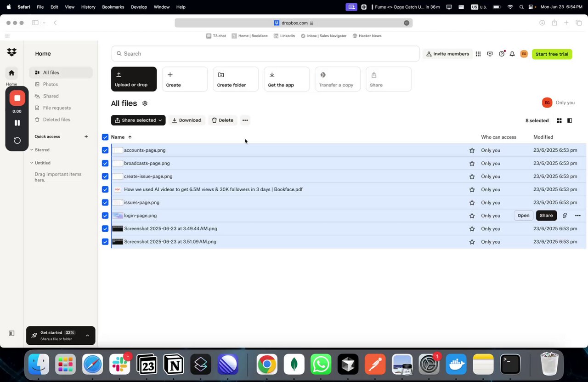Uncheck issues-page.png checkbox

[x=105, y=202]
